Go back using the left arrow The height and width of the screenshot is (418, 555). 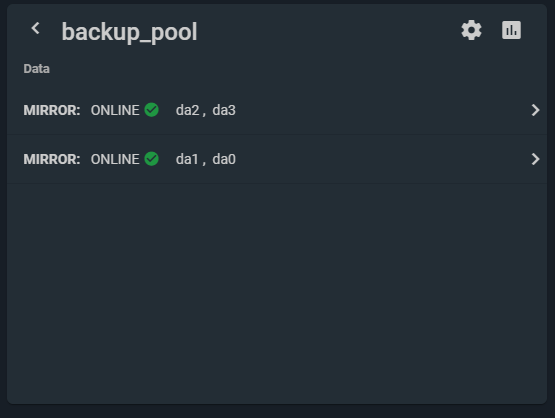coord(35,28)
